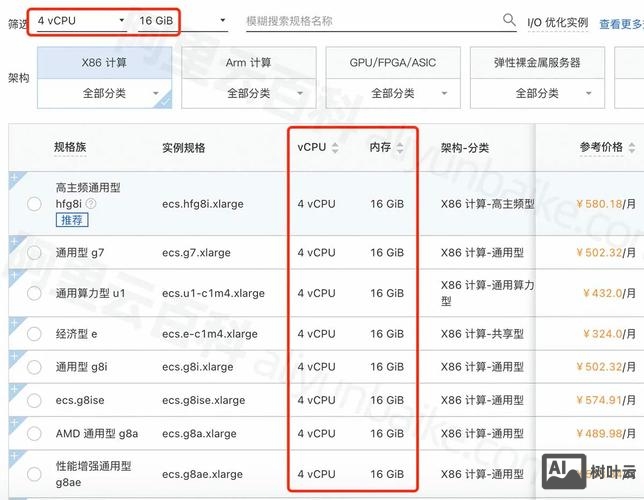Click plus corner icon on 通用型 g8i row
Viewport: 644px width, 500px height.
point(14,356)
